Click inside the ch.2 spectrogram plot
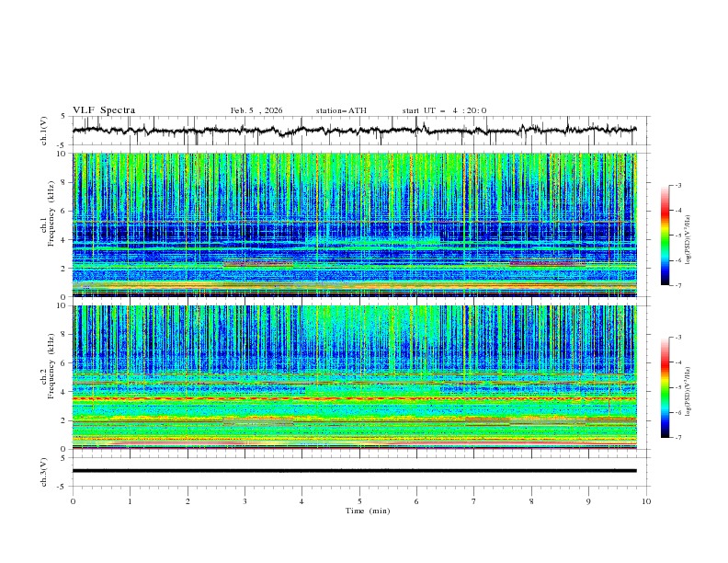This screenshot has height=563, width=728. pos(355,377)
